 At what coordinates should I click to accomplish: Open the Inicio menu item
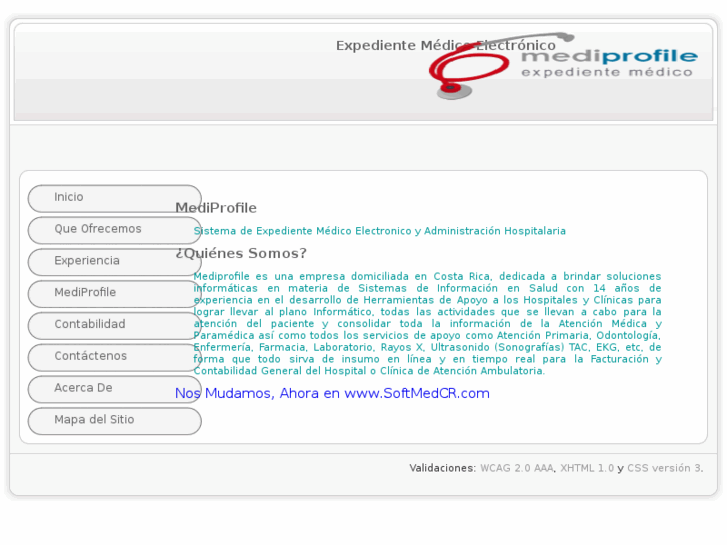tap(115, 199)
